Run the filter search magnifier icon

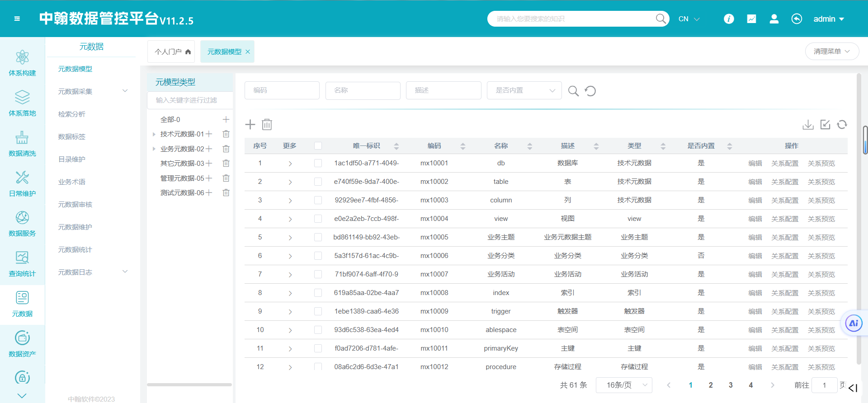coord(573,91)
